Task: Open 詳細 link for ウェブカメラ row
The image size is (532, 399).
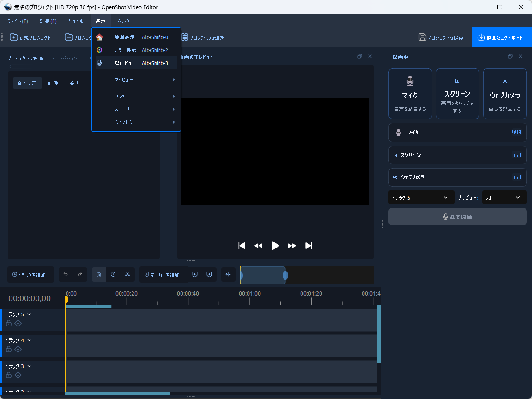Action: [x=516, y=177]
